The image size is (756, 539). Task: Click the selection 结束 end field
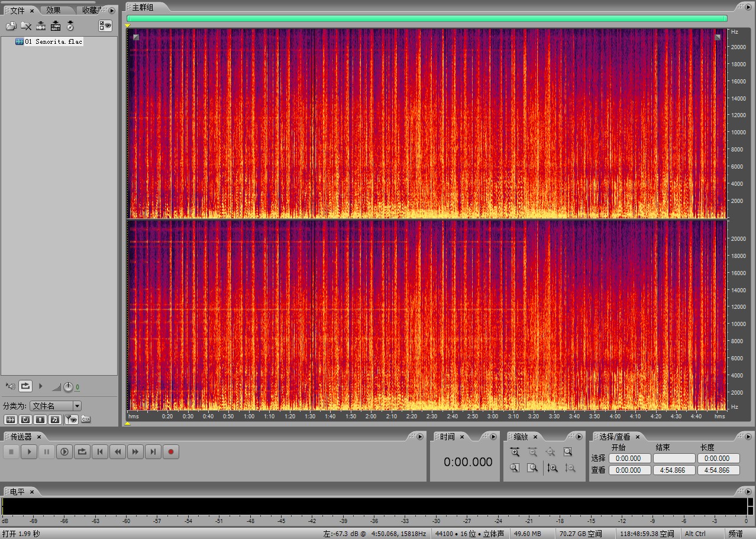pos(674,459)
